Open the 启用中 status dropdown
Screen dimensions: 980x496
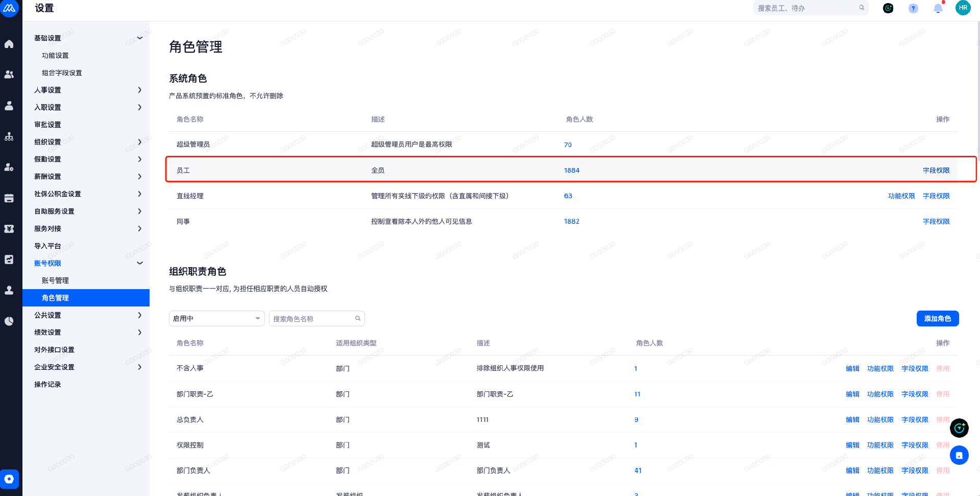pyautogui.click(x=216, y=319)
